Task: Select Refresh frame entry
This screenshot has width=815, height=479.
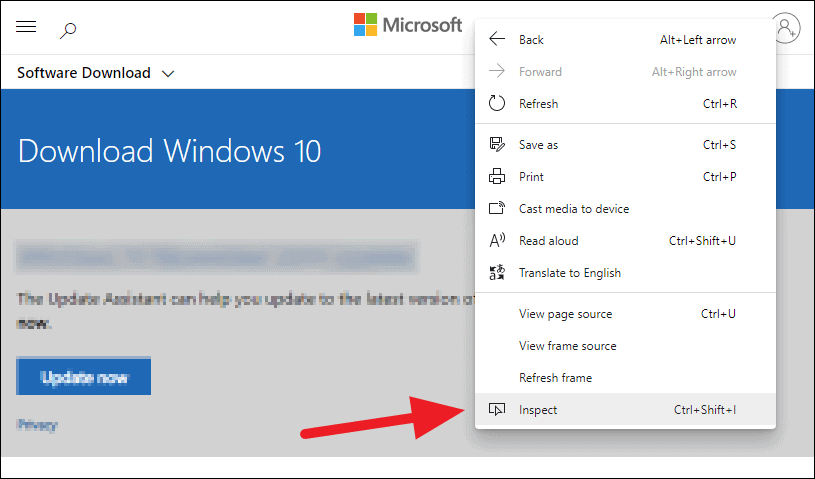Action: [625, 378]
